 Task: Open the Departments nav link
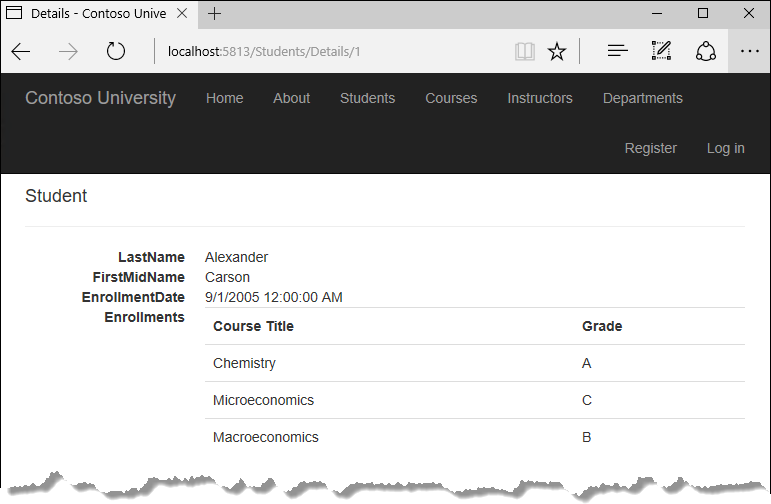[x=643, y=98]
